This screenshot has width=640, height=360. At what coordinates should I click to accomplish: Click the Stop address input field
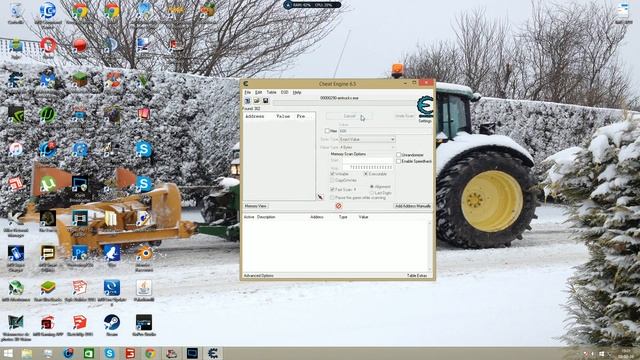coord(367,167)
